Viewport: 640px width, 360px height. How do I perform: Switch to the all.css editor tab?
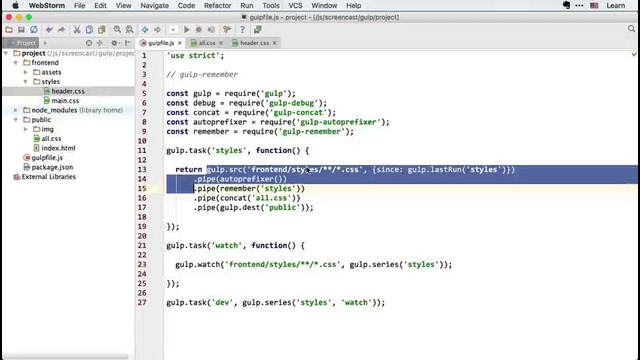pyautogui.click(x=207, y=43)
